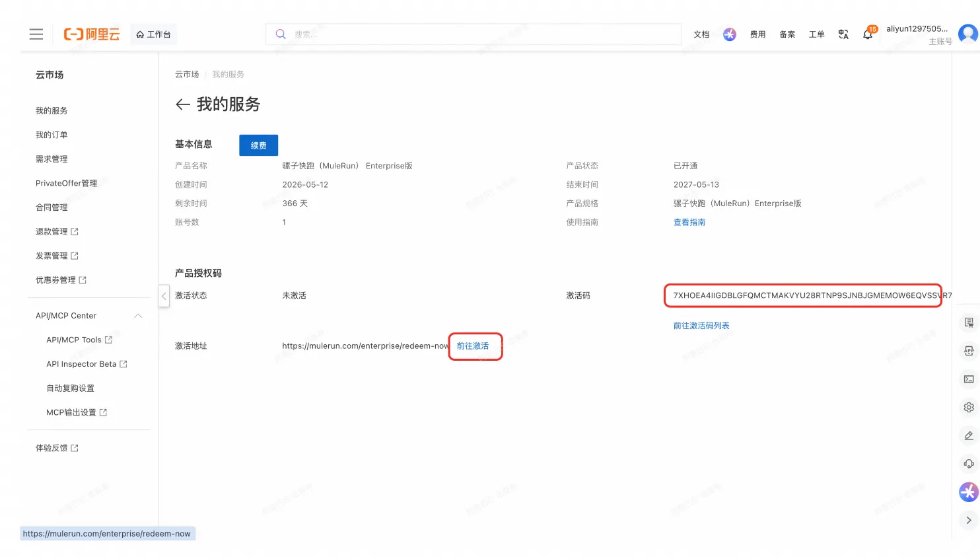Collapse the API/MCP Center section
This screenshot has height=557, width=980.
point(138,316)
